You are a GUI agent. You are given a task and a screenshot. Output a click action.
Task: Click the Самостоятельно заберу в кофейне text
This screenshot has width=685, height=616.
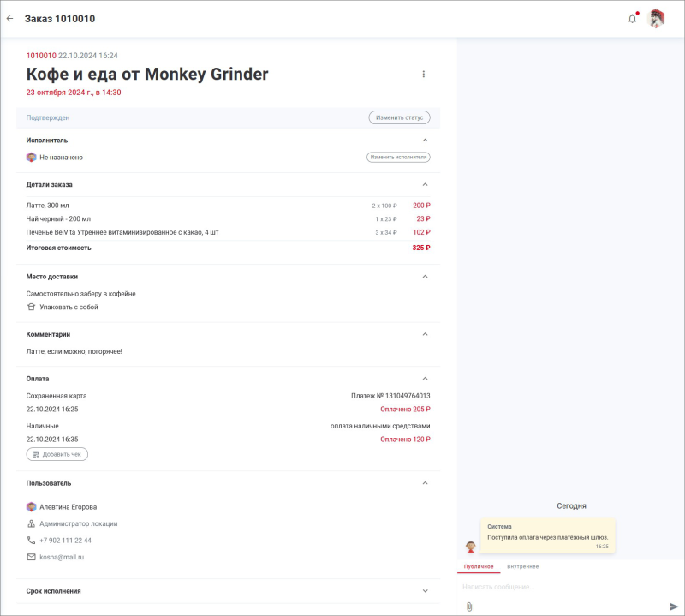click(80, 294)
